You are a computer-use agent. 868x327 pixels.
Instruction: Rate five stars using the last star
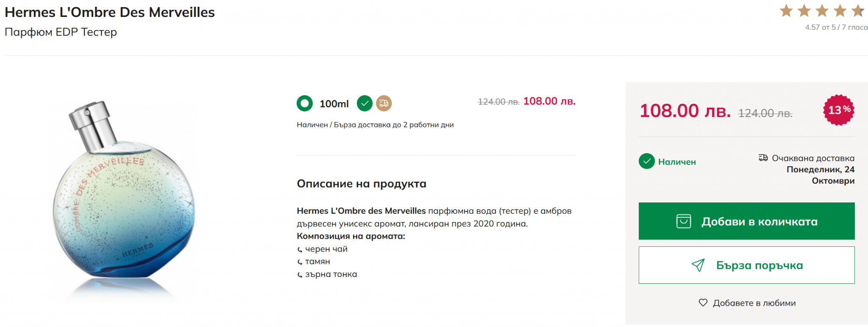(x=858, y=11)
